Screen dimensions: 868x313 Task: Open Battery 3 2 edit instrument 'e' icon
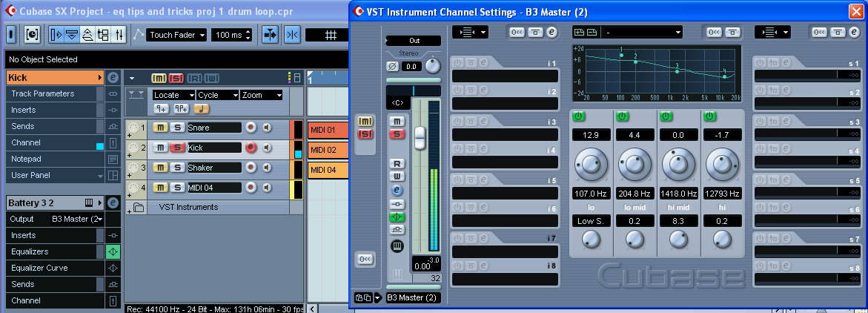(113, 202)
